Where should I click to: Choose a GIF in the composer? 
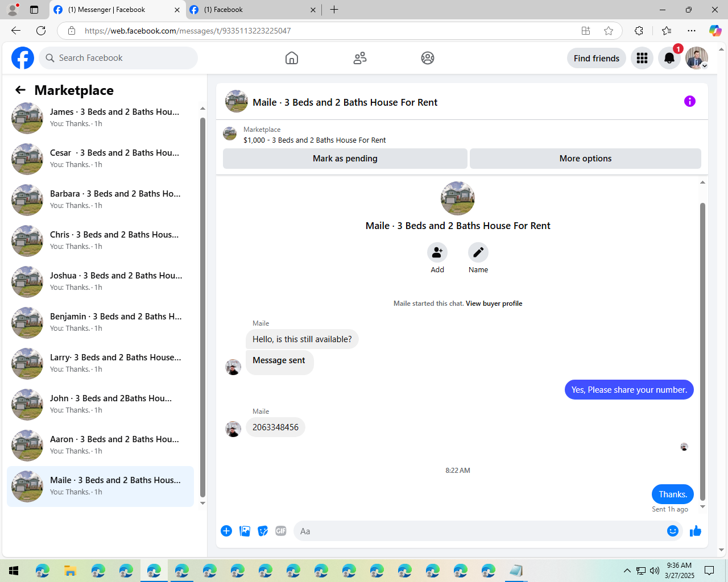pos(281,531)
